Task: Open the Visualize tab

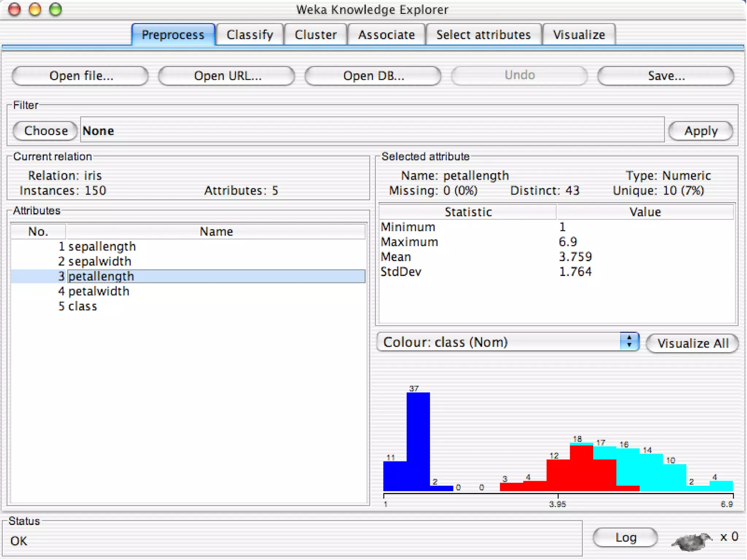Action: click(579, 35)
